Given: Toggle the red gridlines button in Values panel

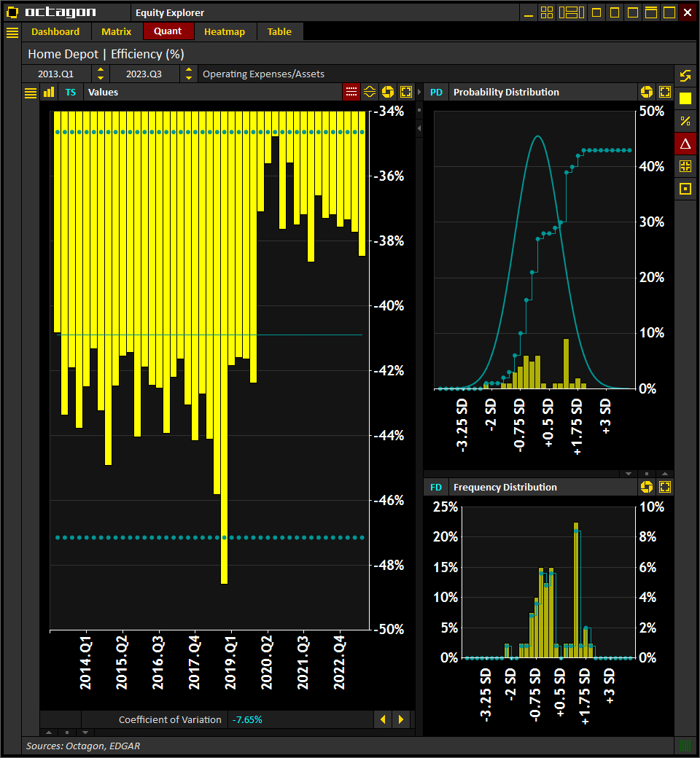Looking at the screenshot, I should coord(351,92).
